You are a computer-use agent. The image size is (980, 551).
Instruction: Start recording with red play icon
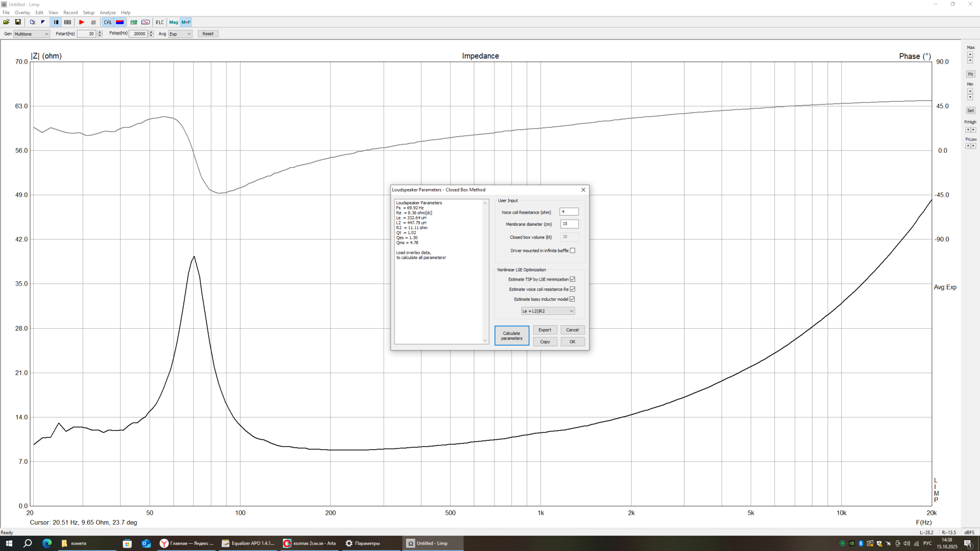coord(82,22)
